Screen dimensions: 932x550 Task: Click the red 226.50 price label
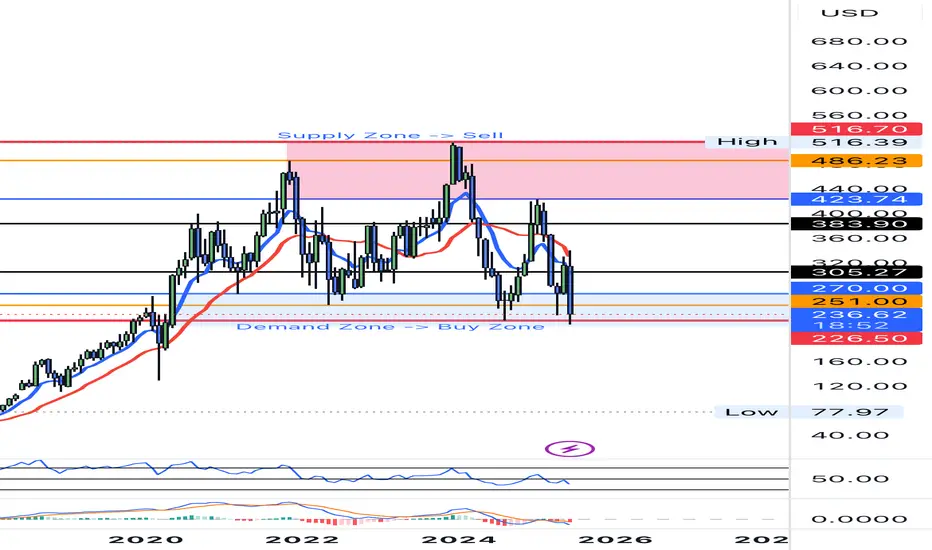coord(857,338)
